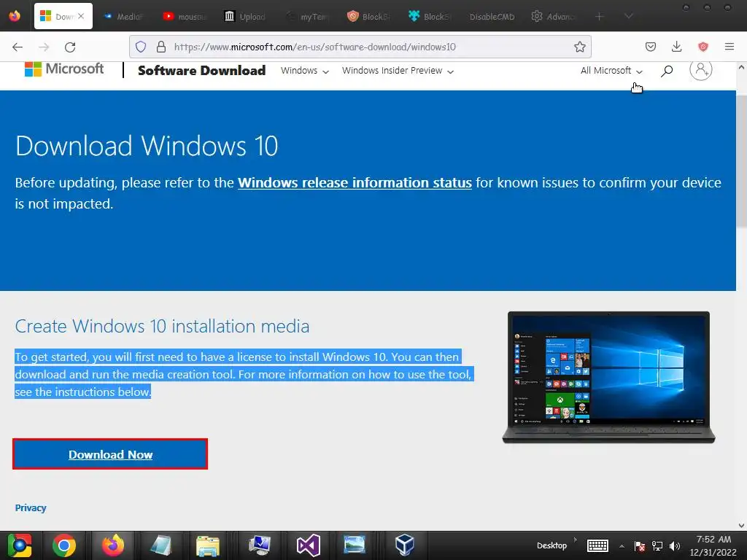Viewport: 747px width, 560px height.
Task: Open Firefox from the taskbar
Action: pyautogui.click(x=112, y=545)
